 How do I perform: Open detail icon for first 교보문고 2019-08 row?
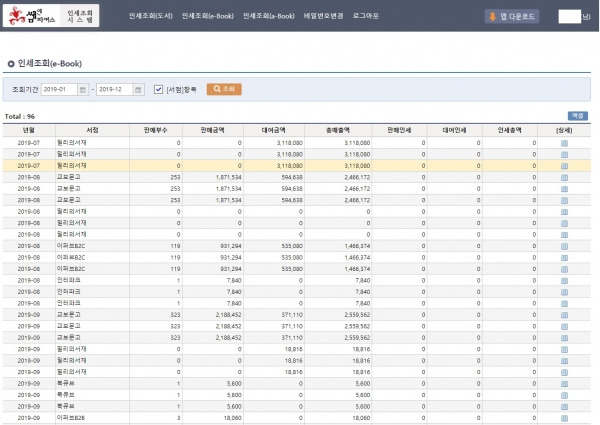[x=564, y=177]
